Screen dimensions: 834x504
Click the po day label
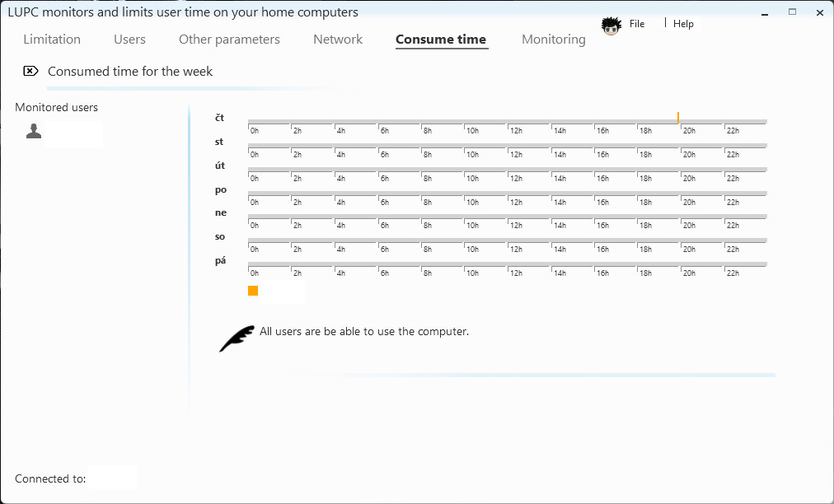click(221, 189)
